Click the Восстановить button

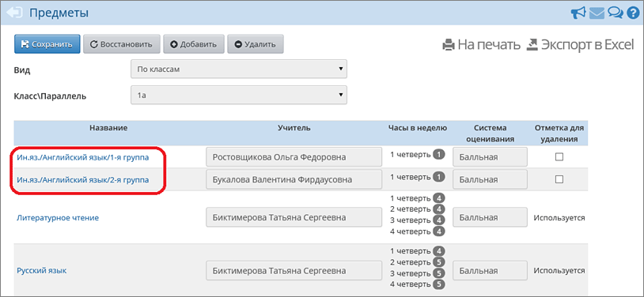tap(121, 44)
